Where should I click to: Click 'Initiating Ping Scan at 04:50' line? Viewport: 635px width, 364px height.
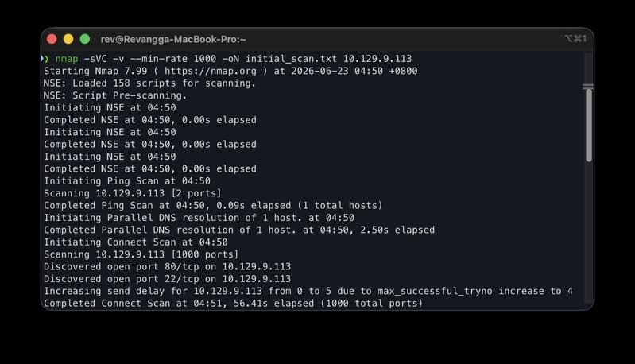(127, 181)
